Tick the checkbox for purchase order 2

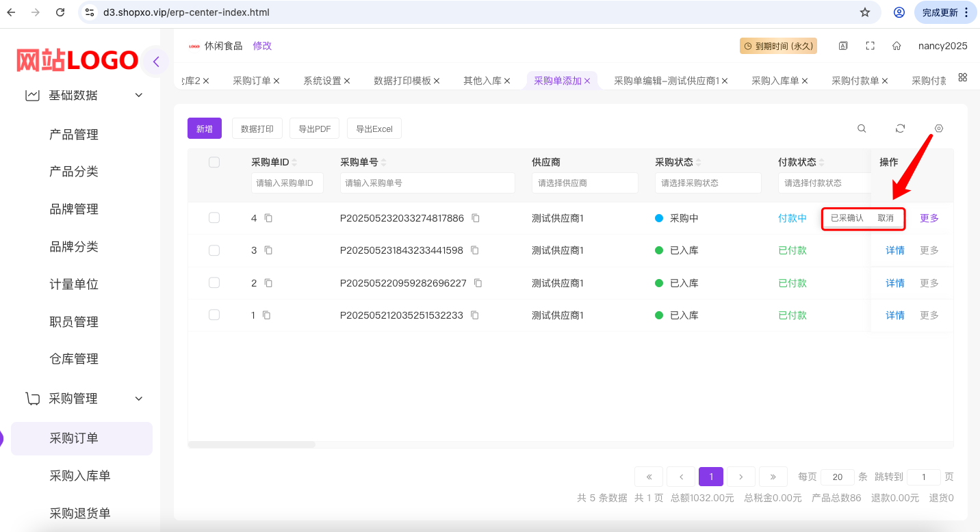coord(214,282)
